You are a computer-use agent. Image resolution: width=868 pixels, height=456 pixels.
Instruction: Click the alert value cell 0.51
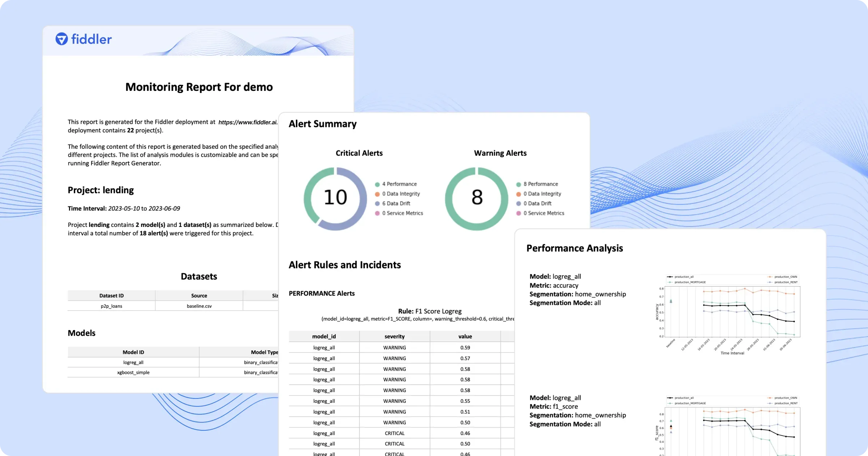click(x=465, y=412)
